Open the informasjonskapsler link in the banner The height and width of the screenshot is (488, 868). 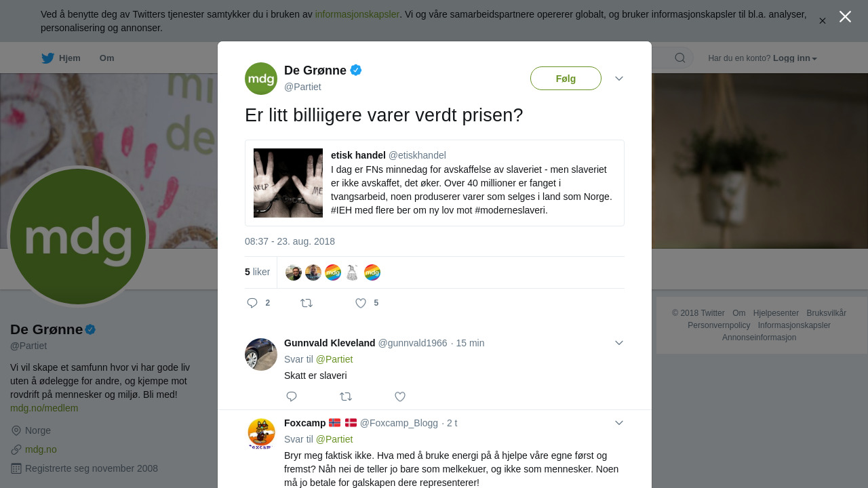coord(357,14)
